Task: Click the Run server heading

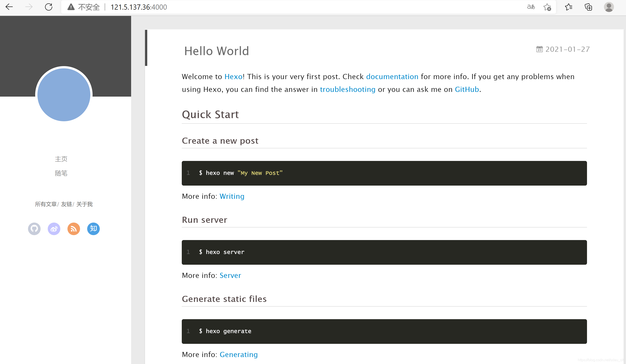Action: pyautogui.click(x=204, y=220)
